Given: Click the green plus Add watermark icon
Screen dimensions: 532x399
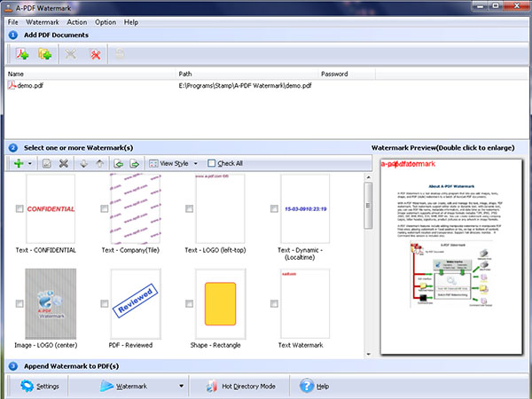Looking at the screenshot, I should pyautogui.click(x=19, y=163).
